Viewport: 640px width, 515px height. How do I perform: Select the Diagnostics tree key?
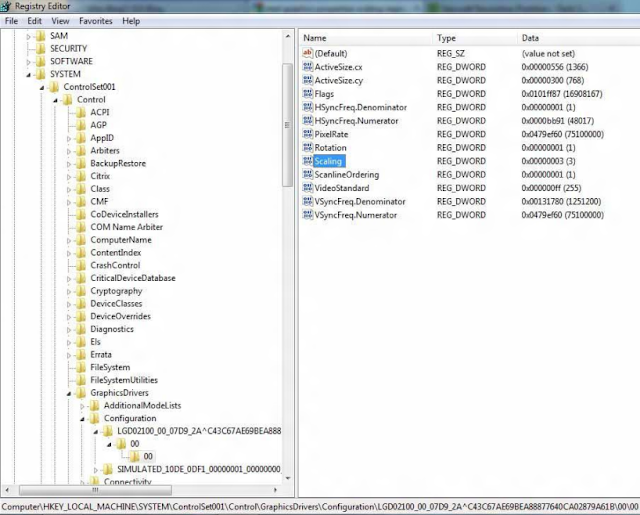tap(112, 329)
